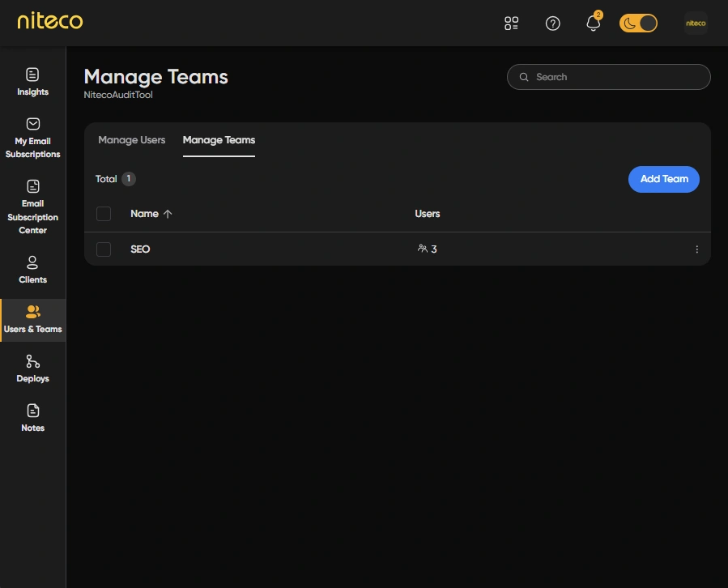Open Notes in the sidebar
This screenshot has width=728, height=588.
[32, 418]
